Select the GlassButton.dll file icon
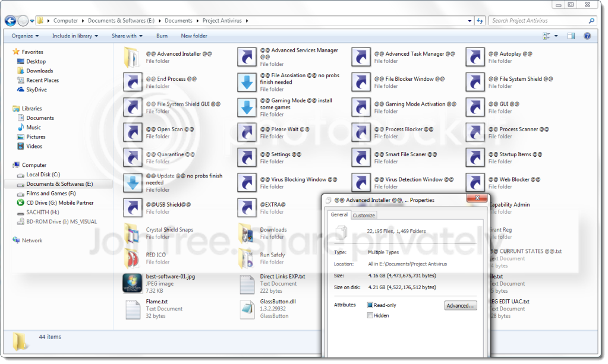The height and width of the screenshot is (364, 608). pyautogui.click(x=247, y=309)
